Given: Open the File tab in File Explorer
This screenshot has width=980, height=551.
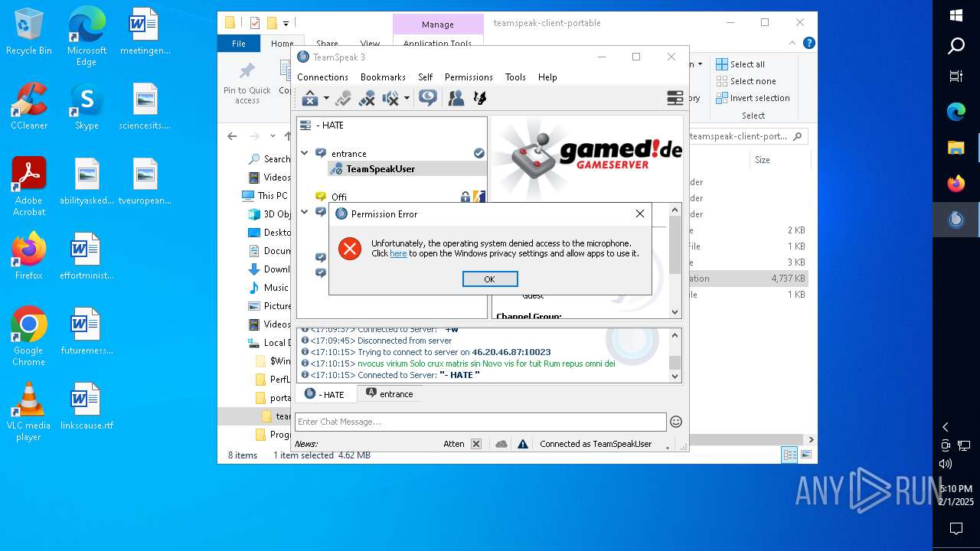Looking at the screenshot, I should (239, 44).
